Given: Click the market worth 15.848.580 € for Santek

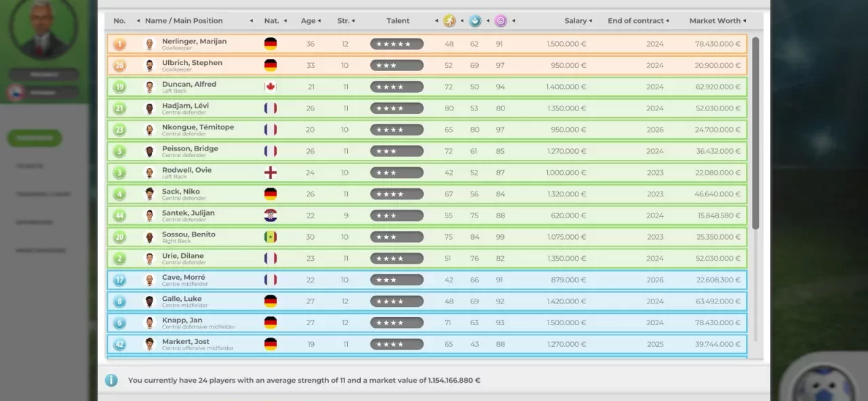Looking at the screenshot, I should (719, 215).
